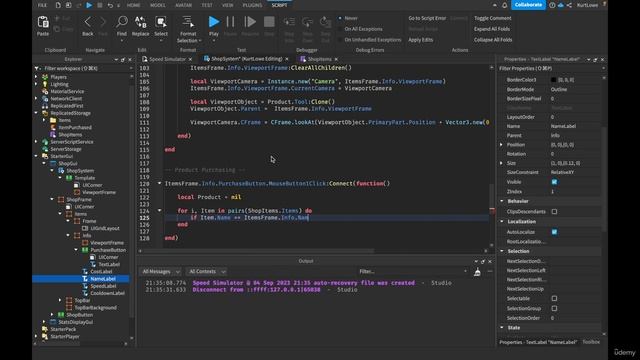Select SpeedLabel in Explorer tree
Viewport: 640px width, 360px height.
103,286
